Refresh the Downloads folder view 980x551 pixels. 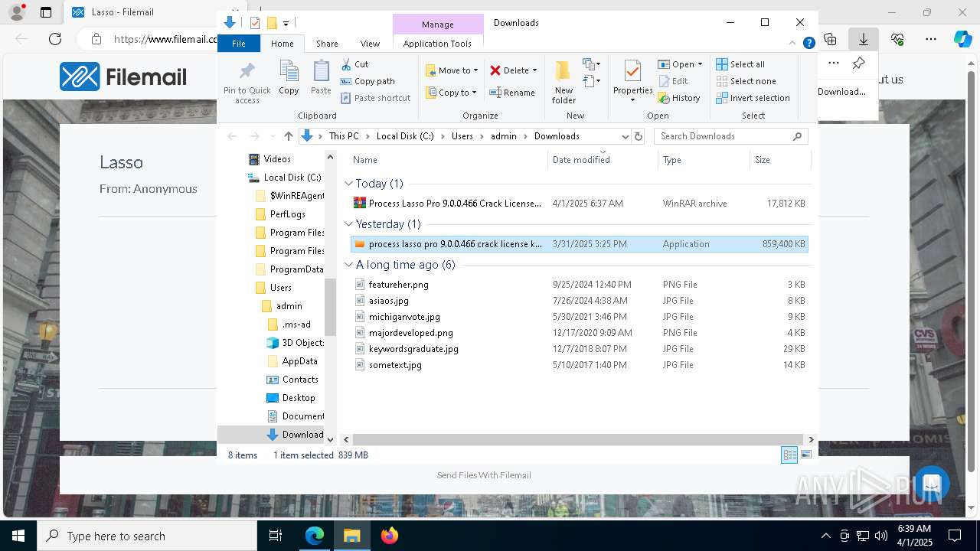[639, 136]
